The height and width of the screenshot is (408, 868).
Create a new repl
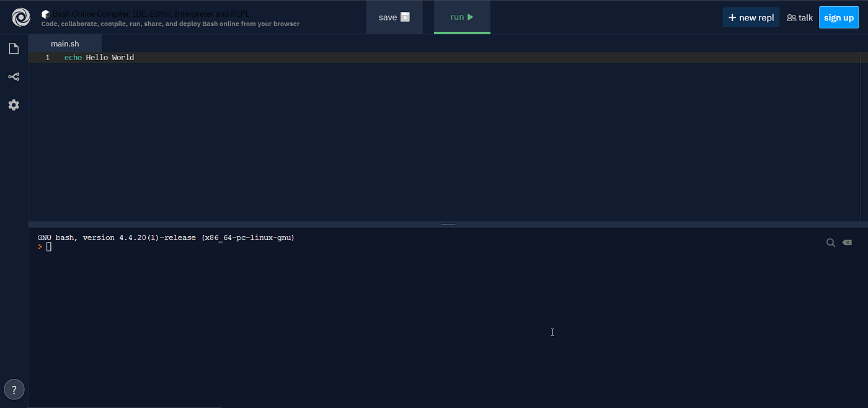tap(751, 17)
